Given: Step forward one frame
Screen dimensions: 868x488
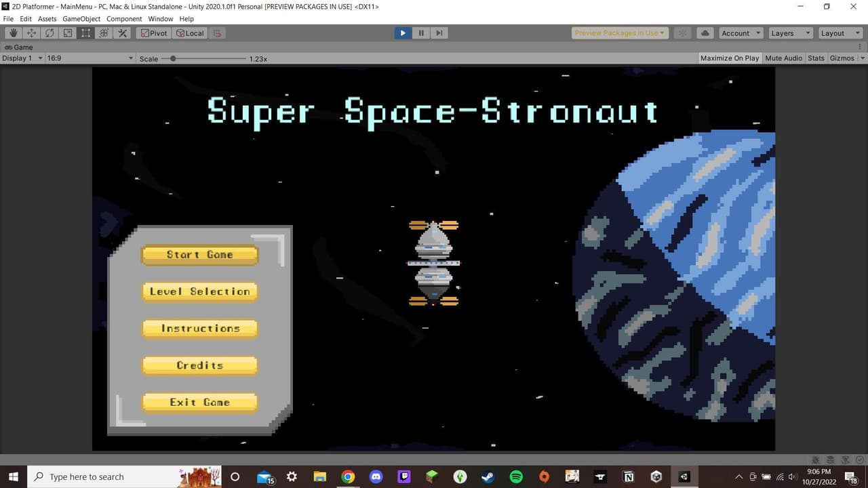Looking at the screenshot, I should 439,33.
